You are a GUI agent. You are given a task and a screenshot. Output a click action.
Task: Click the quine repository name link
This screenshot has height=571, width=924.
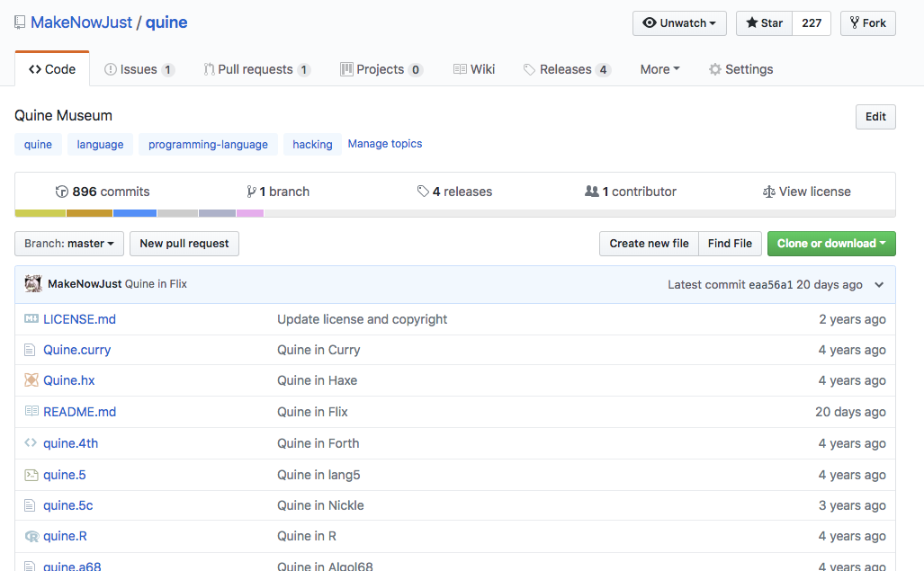tap(166, 22)
